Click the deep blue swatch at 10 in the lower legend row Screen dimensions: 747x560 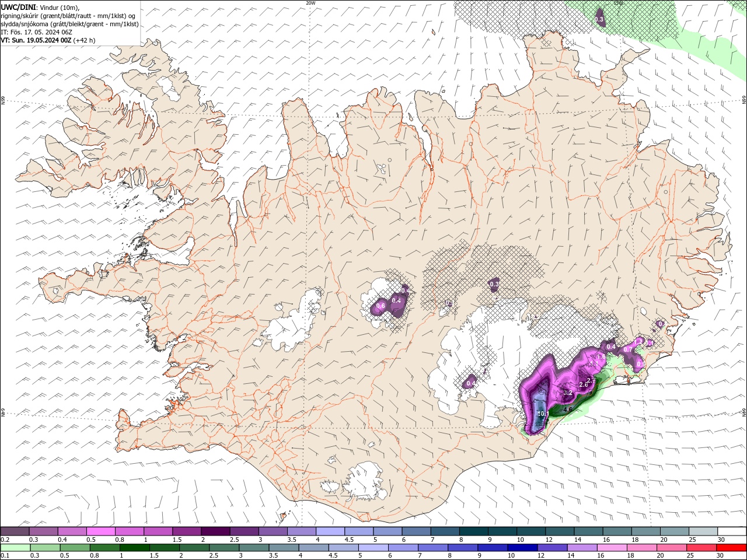point(522,548)
